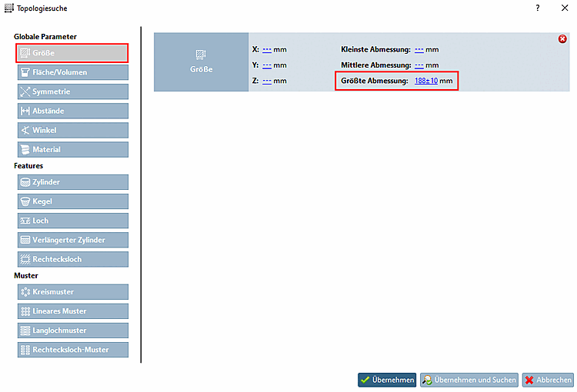Image resolution: width=577 pixels, height=392 pixels.
Task: Add a Rechteckloch feature
Action: click(x=73, y=259)
